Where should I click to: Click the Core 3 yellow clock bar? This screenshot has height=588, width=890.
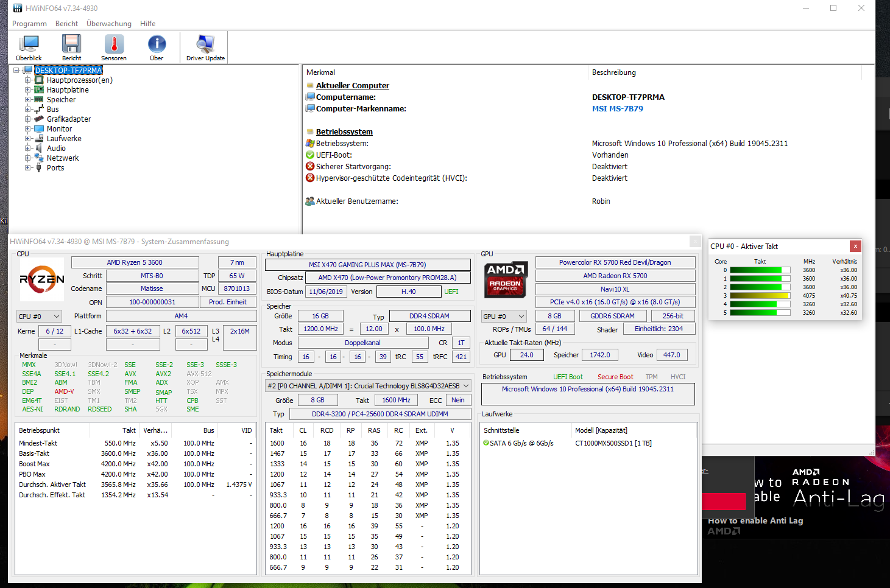pos(760,296)
